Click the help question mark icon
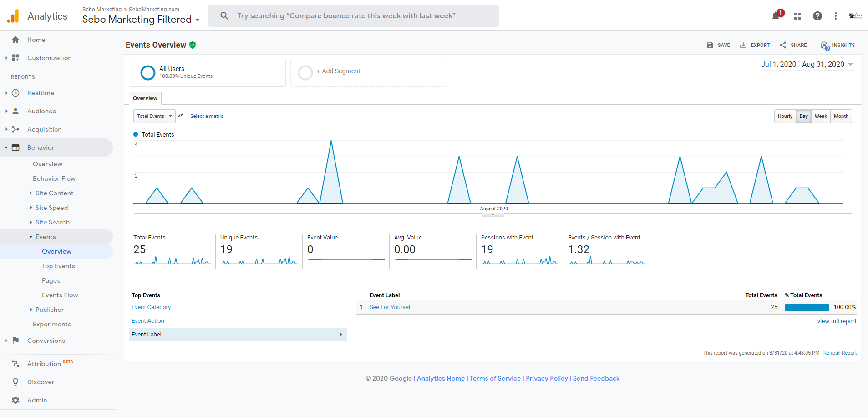Viewport: 868px width, 417px height. 817,16
